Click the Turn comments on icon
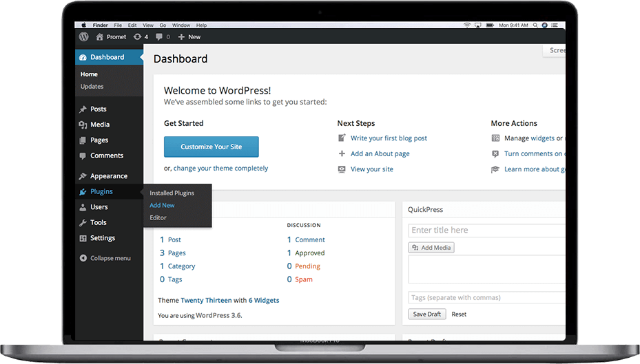640x364 pixels. point(495,153)
